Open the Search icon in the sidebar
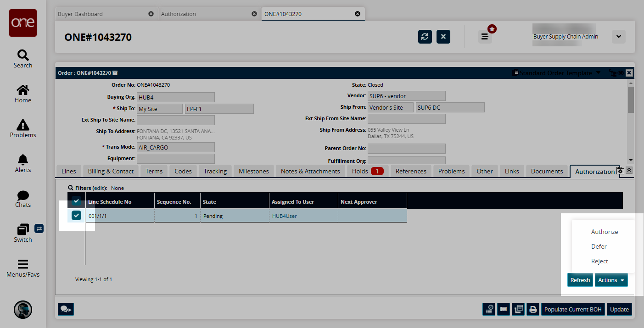 coord(22,59)
